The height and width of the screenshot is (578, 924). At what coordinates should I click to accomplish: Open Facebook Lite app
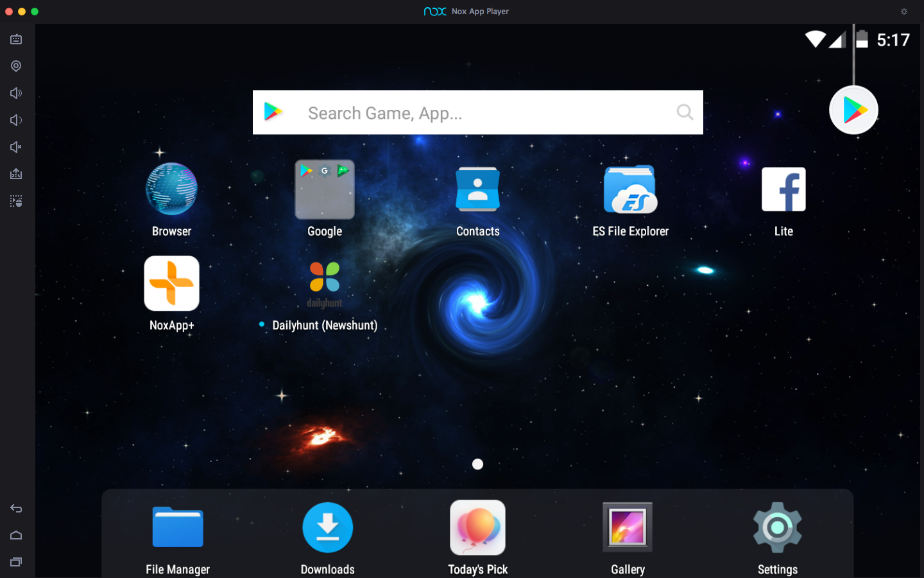point(783,190)
